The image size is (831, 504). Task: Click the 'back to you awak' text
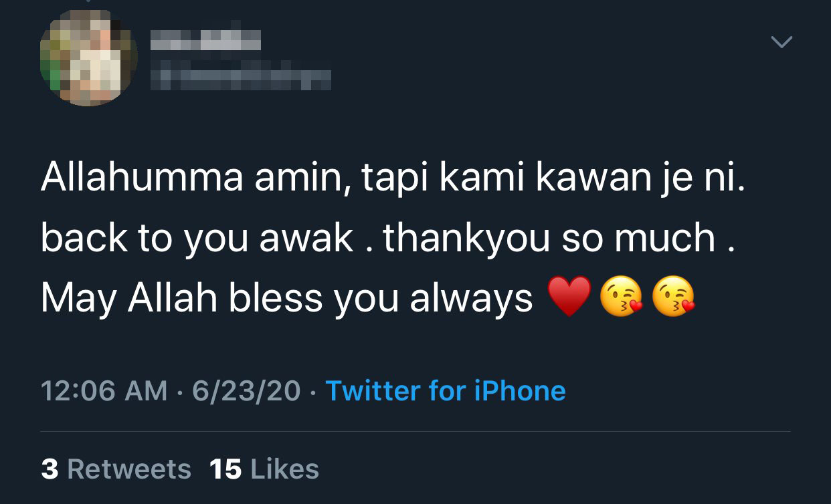(197, 238)
